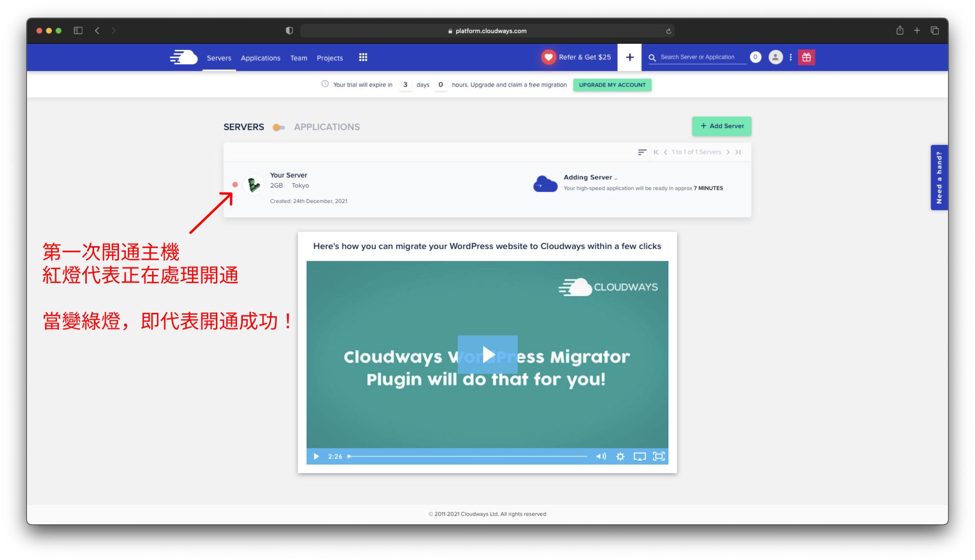Image resolution: width=975 pixels, height=560 pixels.
Task: Open the notifications counter badge
Action: 756,57
